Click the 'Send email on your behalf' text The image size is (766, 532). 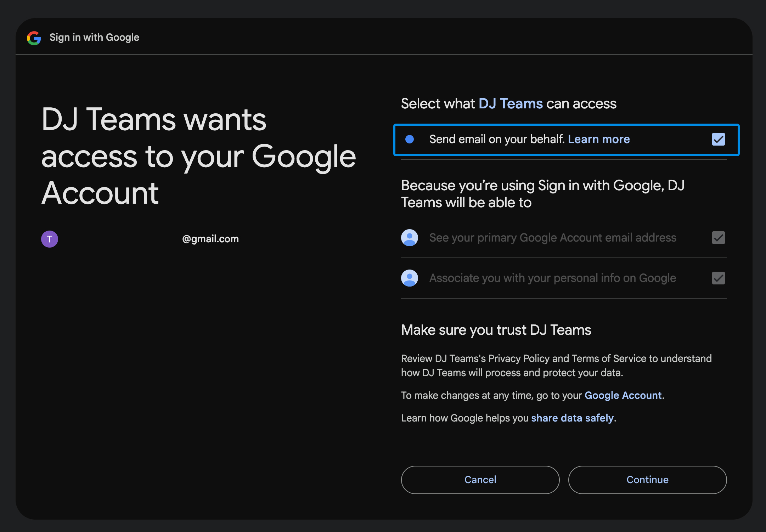tap(497, 139)
